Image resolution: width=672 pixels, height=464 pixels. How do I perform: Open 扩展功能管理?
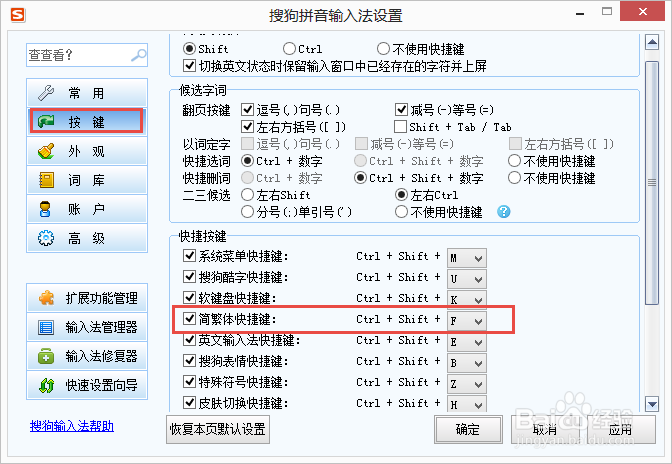(87, 298)
